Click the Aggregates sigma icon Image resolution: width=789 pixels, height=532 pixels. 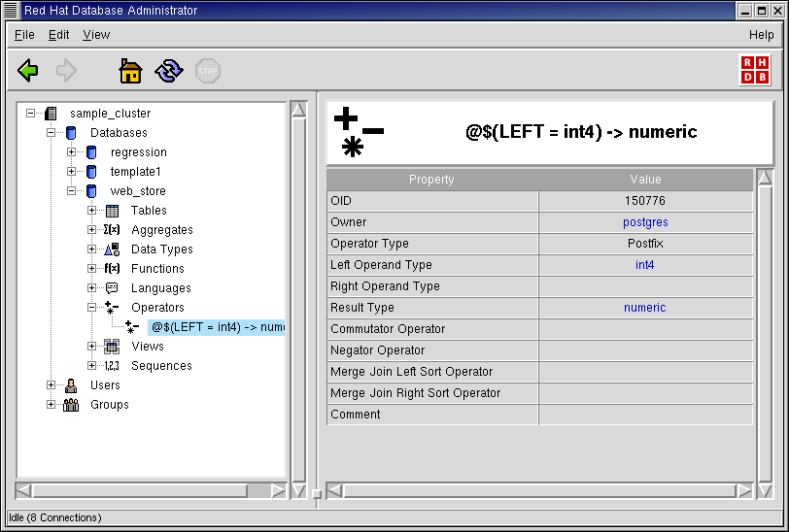click(x=112, y=230)
